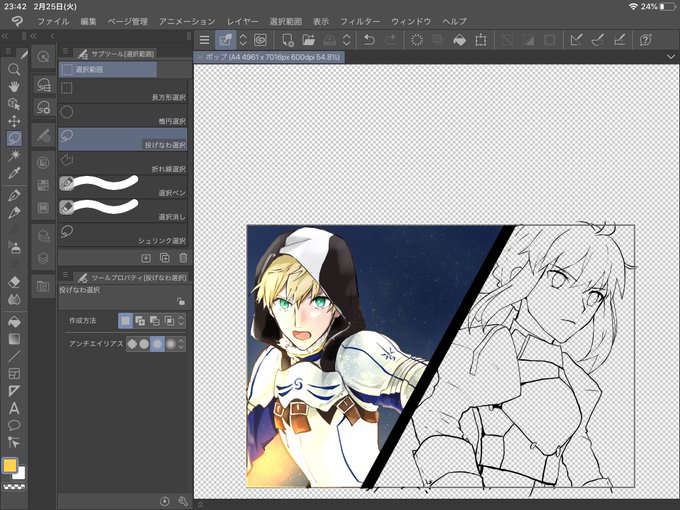The width and height of the screenshot is (680, 510).
Task: Select the Blend tool
Action: [14, 299]
